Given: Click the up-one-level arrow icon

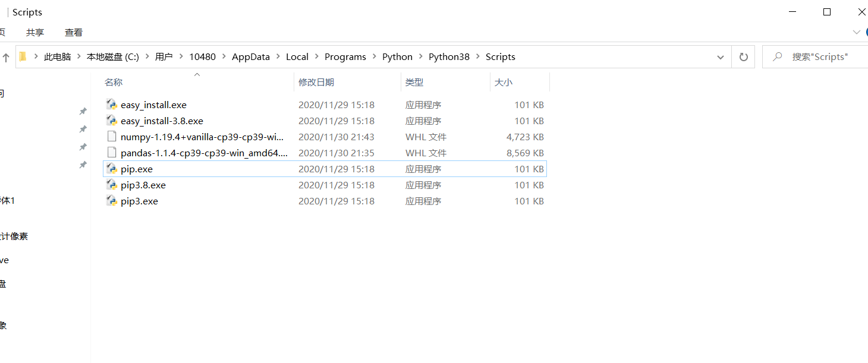Looking at the screenshot, I should 6,56.
